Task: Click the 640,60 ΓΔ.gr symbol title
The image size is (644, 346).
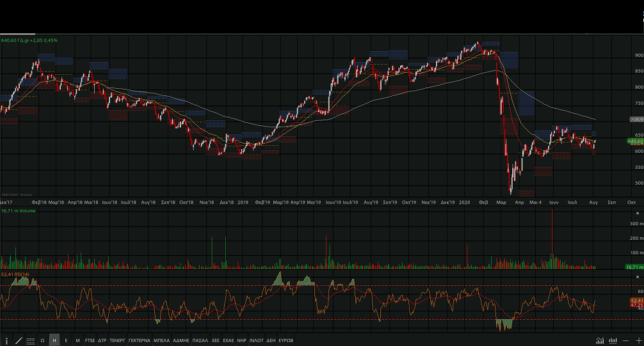Action: coord(29,40)
